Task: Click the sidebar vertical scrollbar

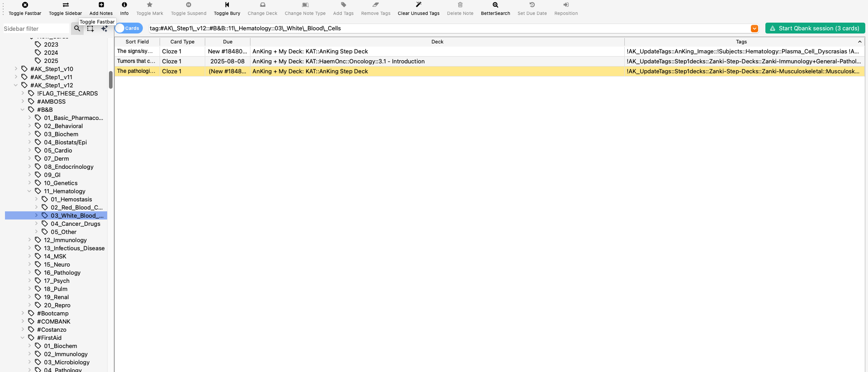Action: (x=111, y=80)
